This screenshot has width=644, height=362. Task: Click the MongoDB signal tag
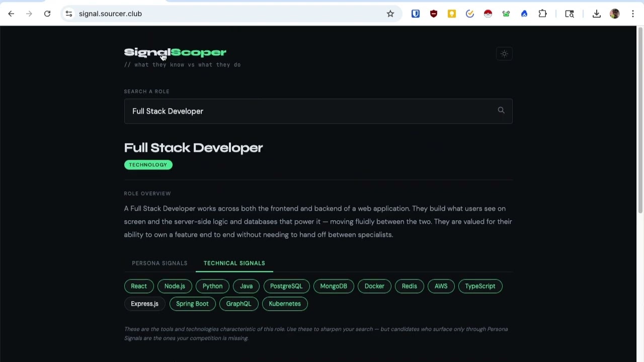334,286
